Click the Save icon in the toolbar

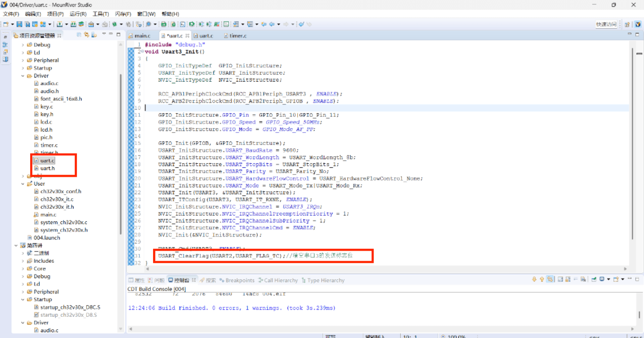(19, 24)
